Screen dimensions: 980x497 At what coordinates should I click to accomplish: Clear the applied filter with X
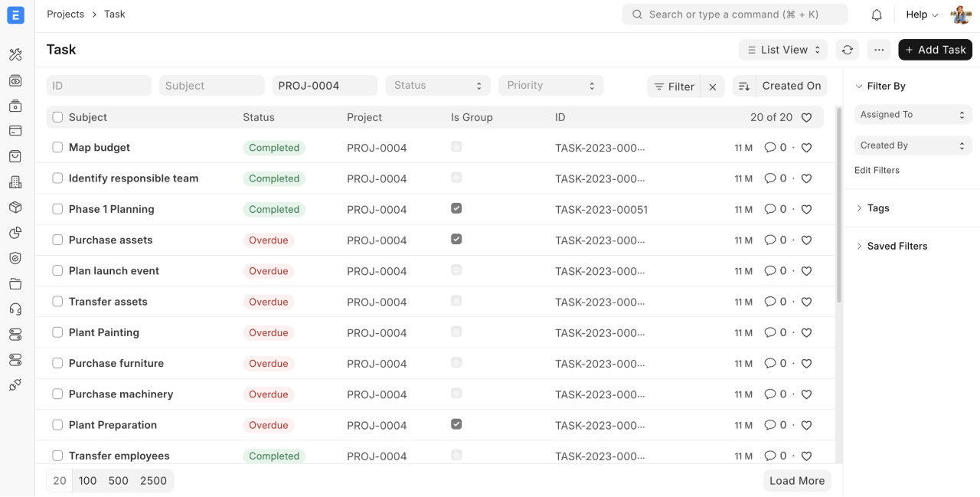click(712, 87)
